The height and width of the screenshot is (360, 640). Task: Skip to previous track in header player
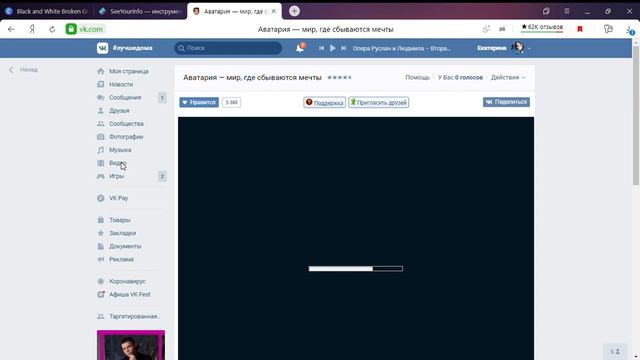pos(322,48)
